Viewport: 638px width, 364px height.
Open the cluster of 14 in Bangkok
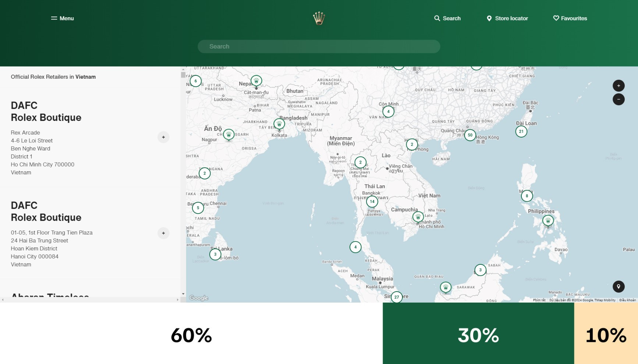coord(372,201)
